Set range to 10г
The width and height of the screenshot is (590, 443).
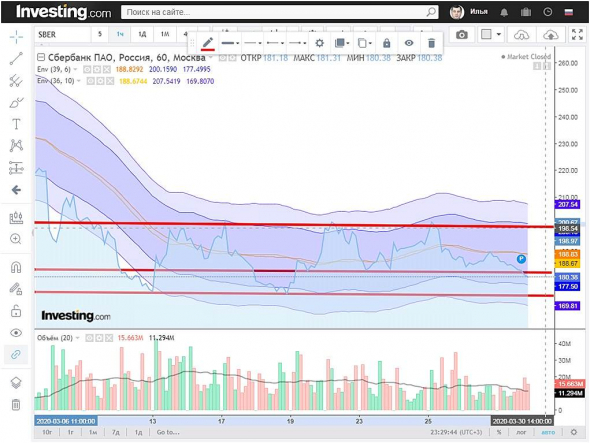tap(47, 432)
